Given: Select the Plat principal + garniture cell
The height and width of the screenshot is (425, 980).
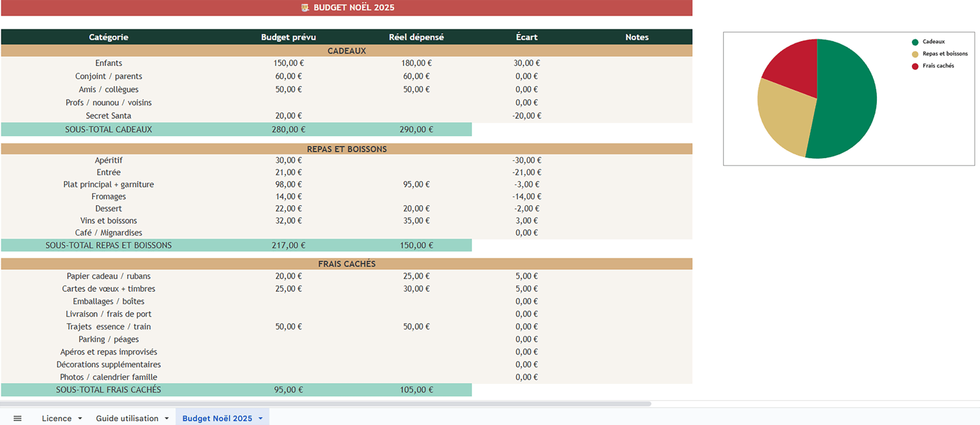Looking at the screenshot, I should click(108, 184).
